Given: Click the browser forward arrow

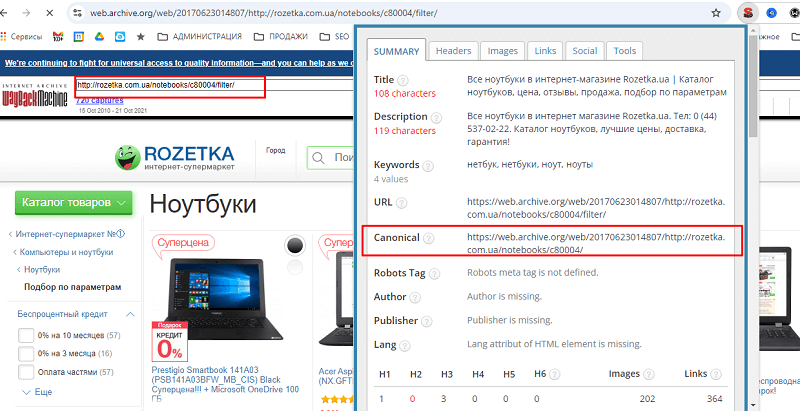Looking at the screenshot, I should (27, 13).
